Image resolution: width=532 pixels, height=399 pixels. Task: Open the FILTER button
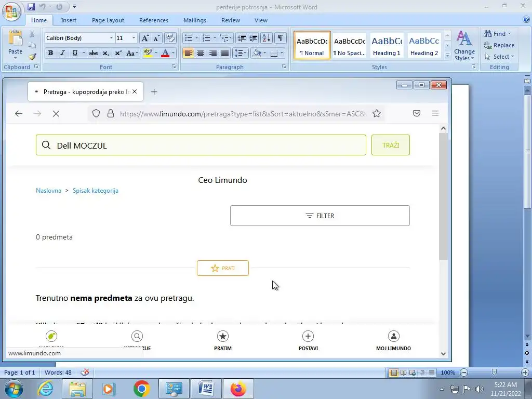click(320, 216)
